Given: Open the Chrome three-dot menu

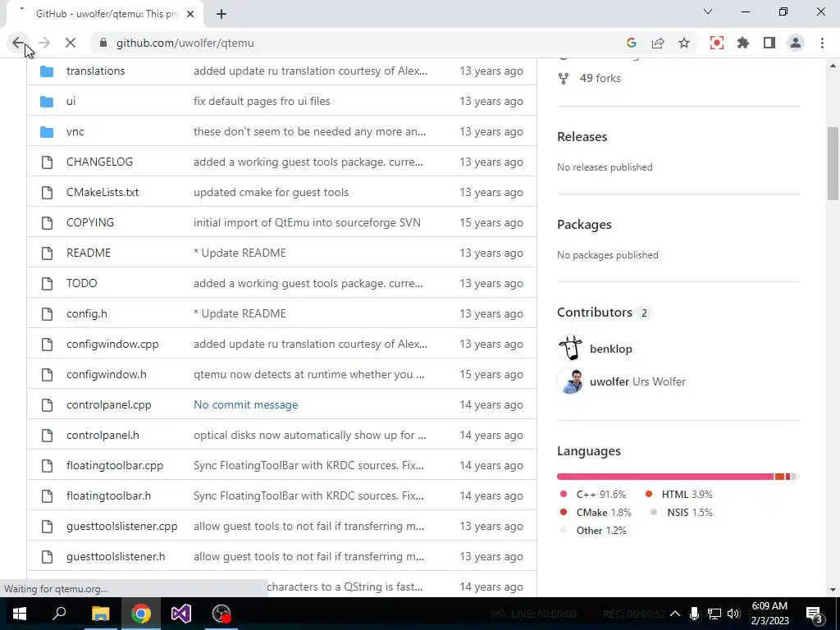Looking at the screenshot, I should (822, 43).
